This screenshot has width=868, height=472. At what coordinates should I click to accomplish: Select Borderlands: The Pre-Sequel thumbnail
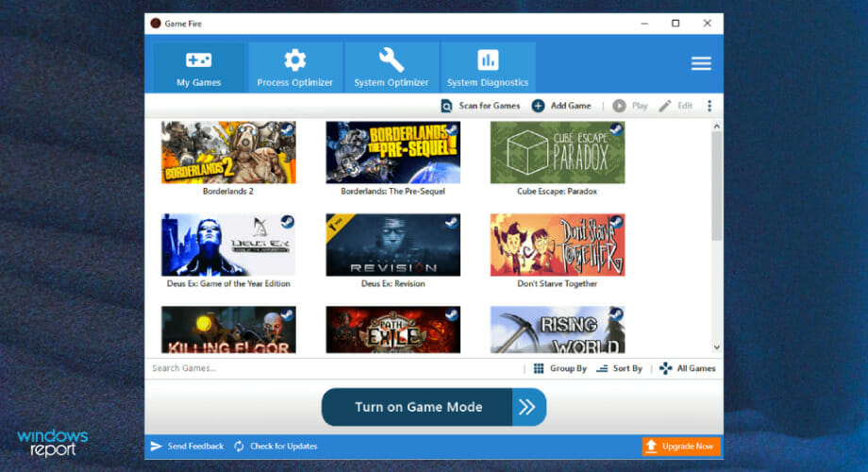click(393, 152)
